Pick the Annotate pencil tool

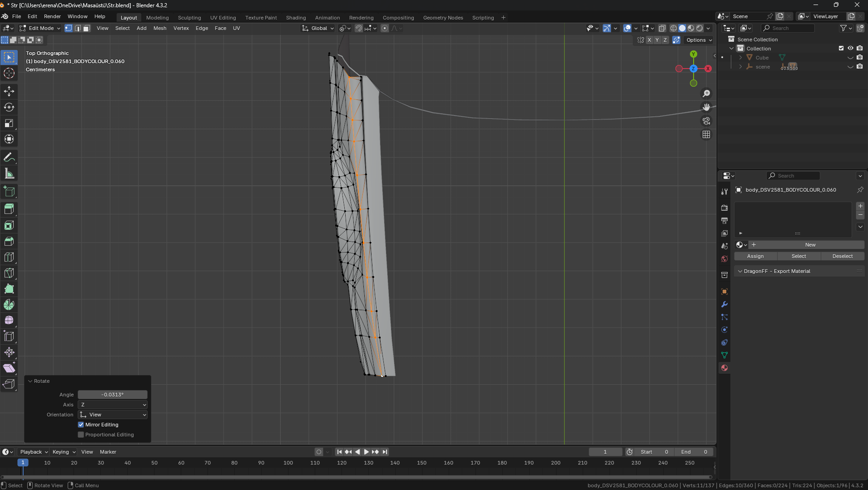tap(9, 158)
